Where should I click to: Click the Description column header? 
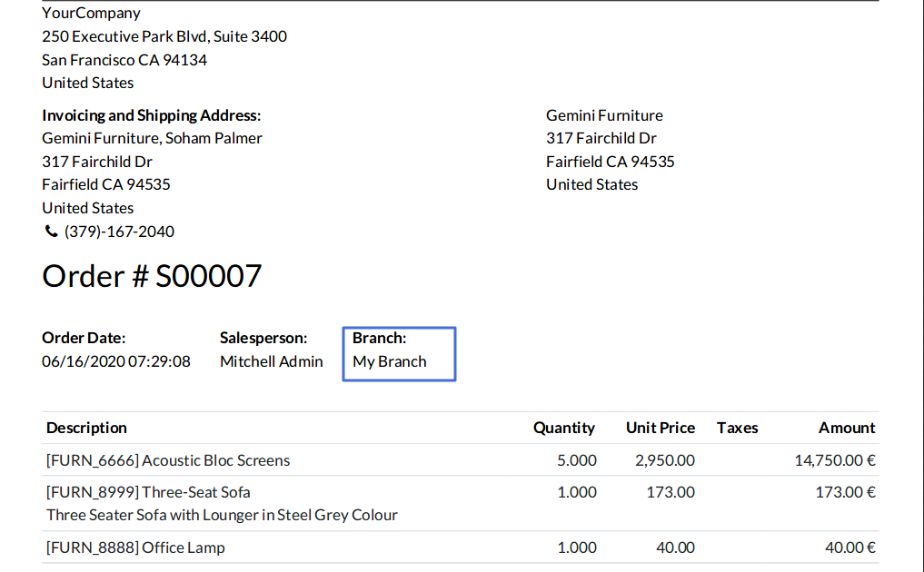[x=86, y=428]
